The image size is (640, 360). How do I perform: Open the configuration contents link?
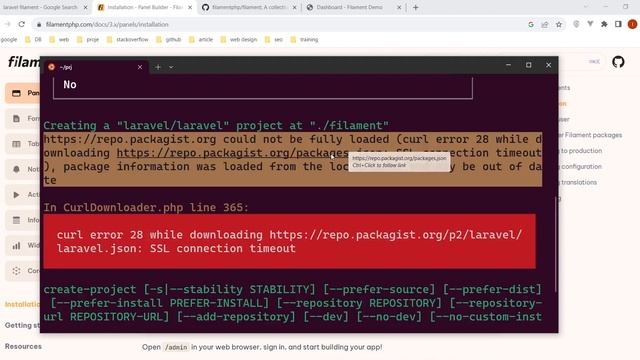click(580, 167)
